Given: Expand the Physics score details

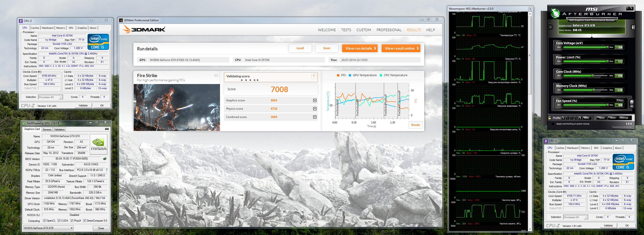Looking at the screenshot, I should (315, 109).
